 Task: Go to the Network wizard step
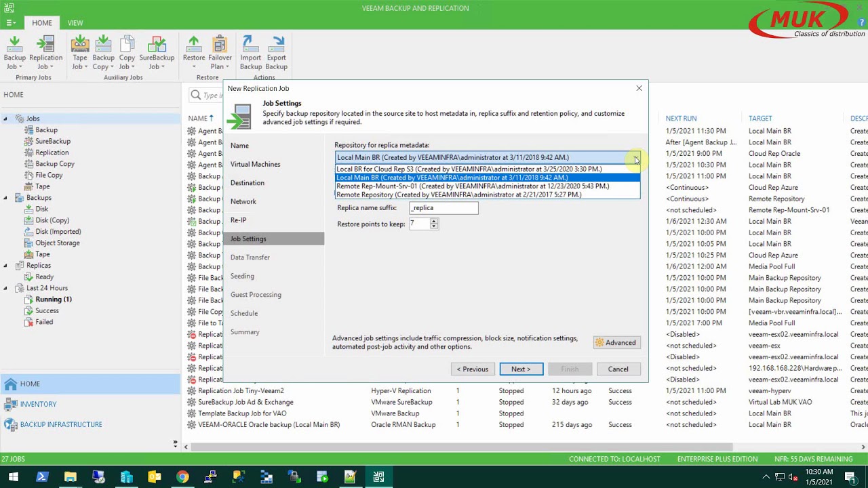pos(243,201)
